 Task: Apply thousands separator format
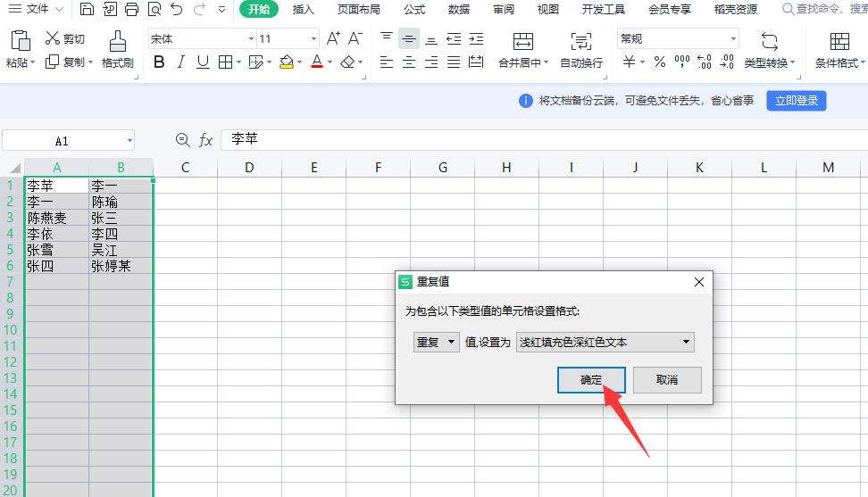click(x=682, y=62)
